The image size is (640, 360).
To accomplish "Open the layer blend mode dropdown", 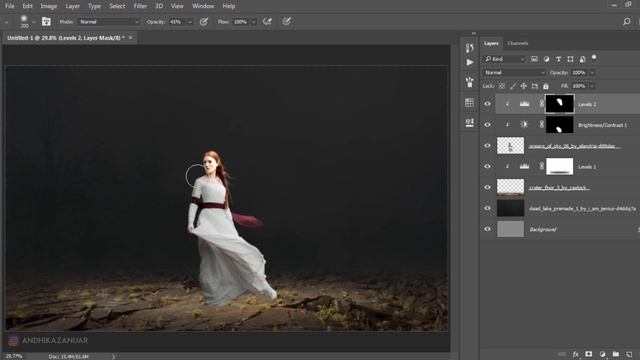I will [x=514, y=73].
